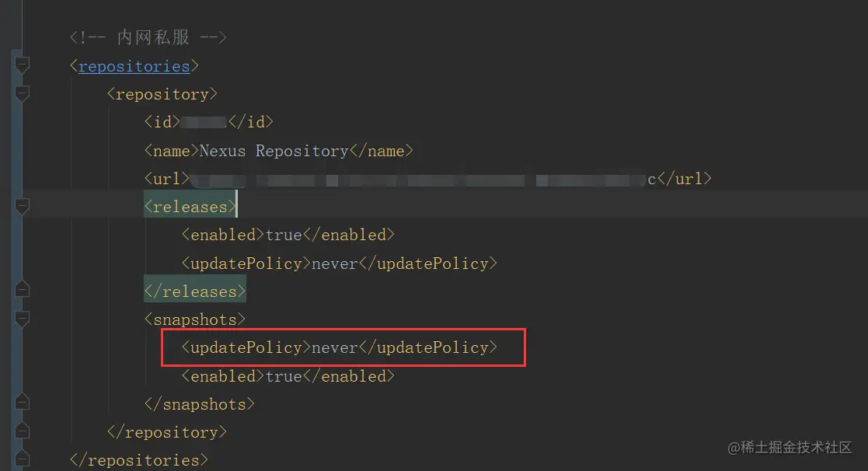Collapse the <releases> block fold marker

pyautogui.click(x=22, y=207)
